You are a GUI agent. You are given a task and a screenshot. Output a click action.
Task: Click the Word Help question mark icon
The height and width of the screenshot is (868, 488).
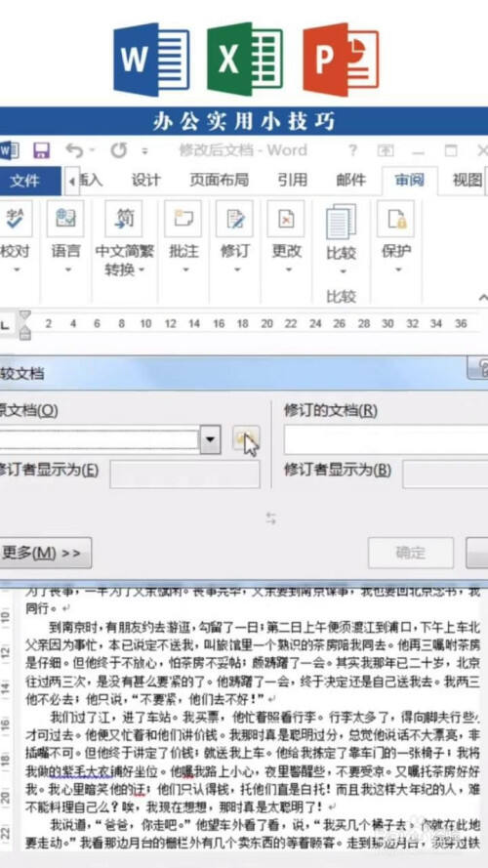352,150
